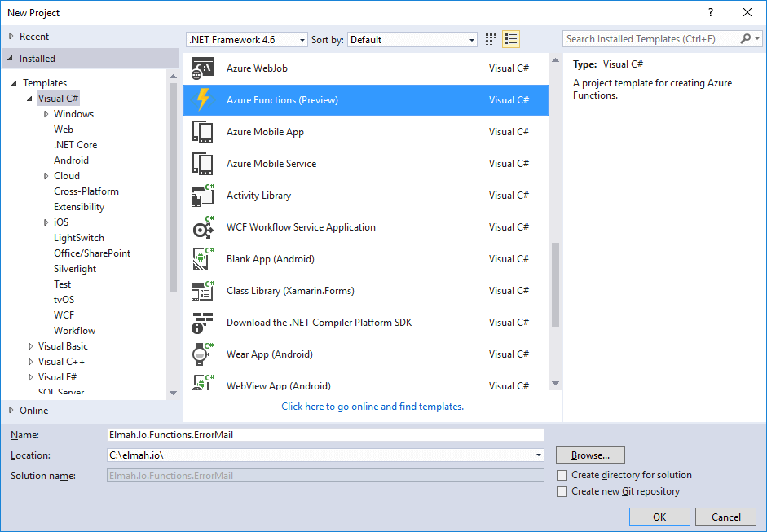This screenshot has width=767, height=532.
Task: Click the Cancel button
Action: click(x=726, y=517)
